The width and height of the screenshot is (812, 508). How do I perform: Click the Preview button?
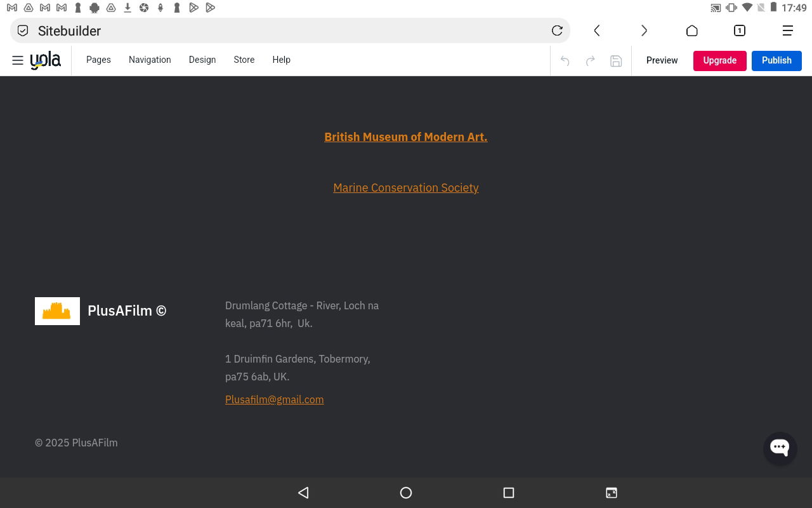tap(662, 60)
